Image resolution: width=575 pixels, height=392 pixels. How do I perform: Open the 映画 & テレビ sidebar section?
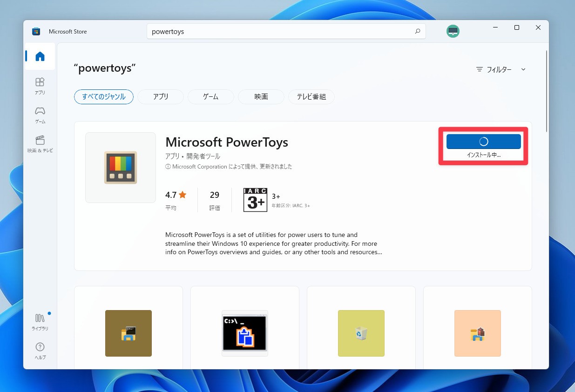click(x=40, y=144)
